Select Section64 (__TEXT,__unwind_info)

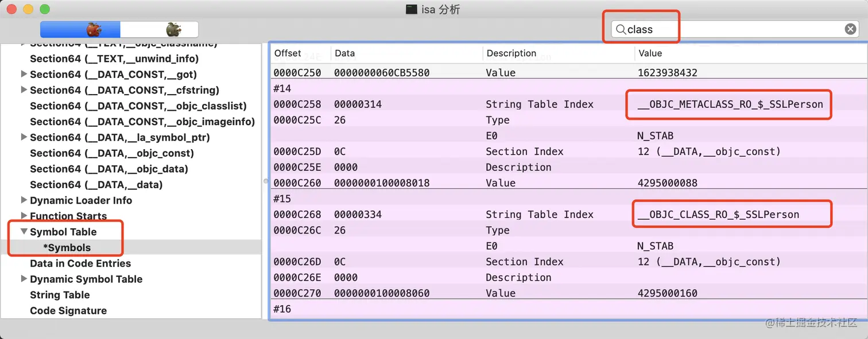114,59
